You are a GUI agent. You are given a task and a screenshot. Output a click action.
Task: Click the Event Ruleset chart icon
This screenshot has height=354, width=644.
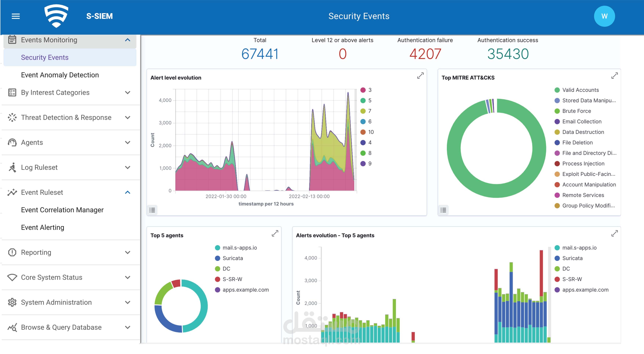tap(12, 192)
